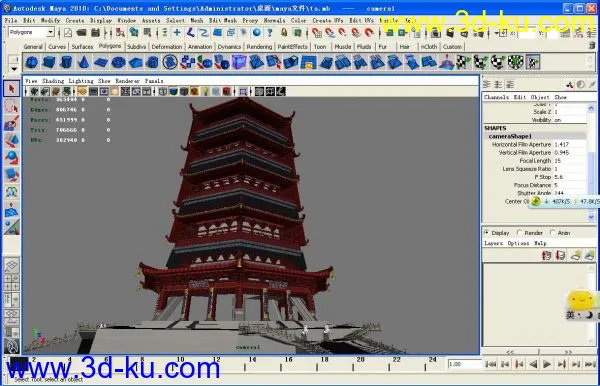Create a polygon cone from shelf
600x386 pixels.
[x=84, y=62]
